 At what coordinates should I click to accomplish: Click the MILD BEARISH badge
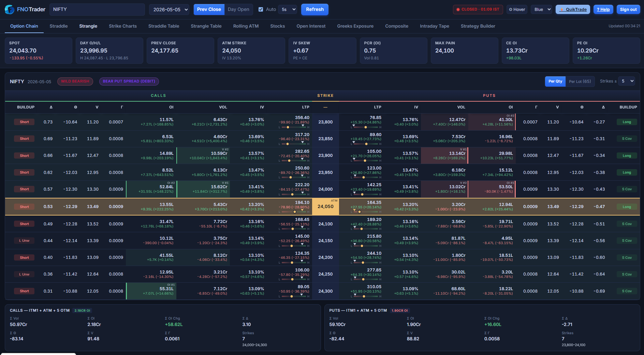click(x=75, y=82)
